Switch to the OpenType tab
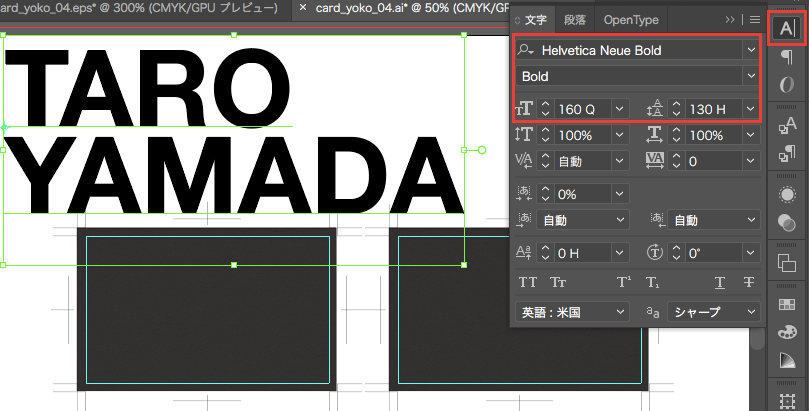Image resolution: width=809 pixels, height=411 pixels. 630,19
